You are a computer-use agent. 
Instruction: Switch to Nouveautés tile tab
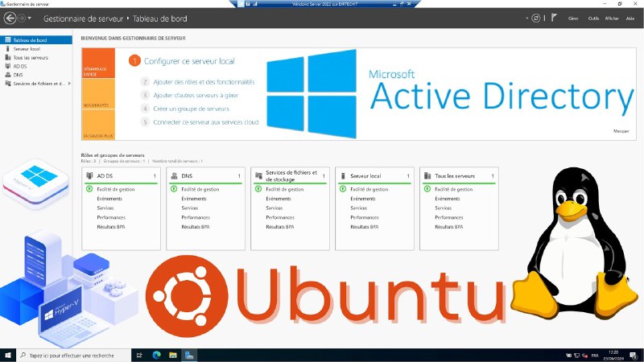(98, 94)
